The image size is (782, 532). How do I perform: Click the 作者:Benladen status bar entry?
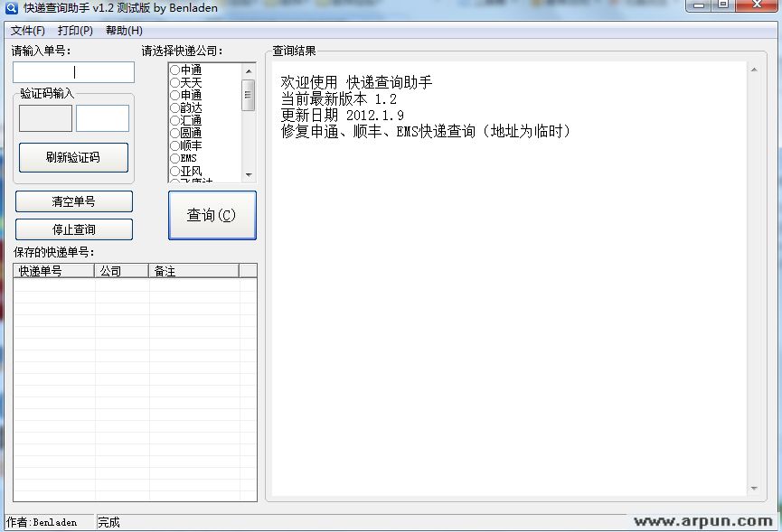(42, 522)
